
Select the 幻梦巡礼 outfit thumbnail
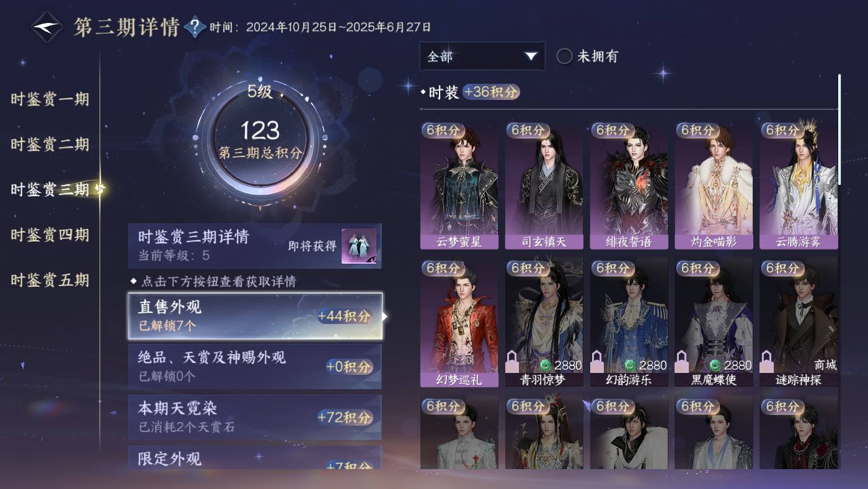(459, 323)
